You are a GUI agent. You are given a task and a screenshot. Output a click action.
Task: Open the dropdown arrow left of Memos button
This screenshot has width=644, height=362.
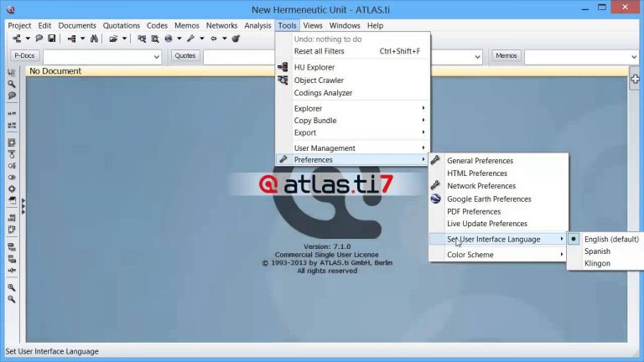click(x=478, y=57)
